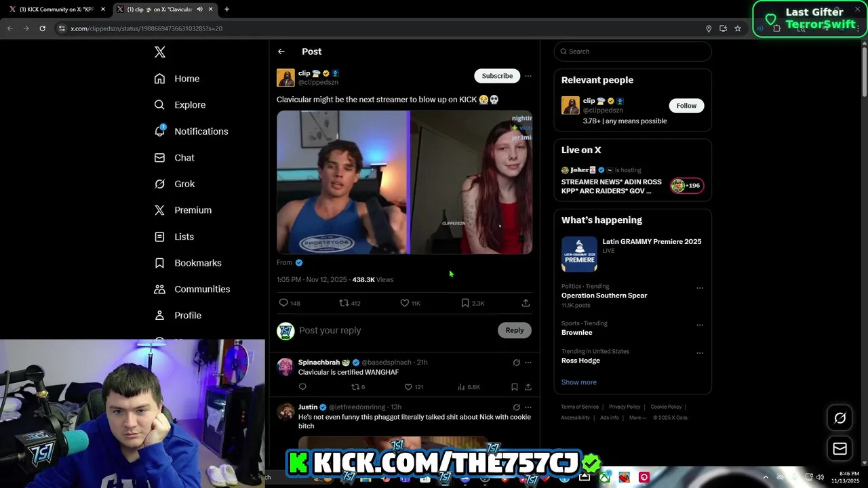Click the browser address bar URL
868x488 pixels.
tap(146, 28)
